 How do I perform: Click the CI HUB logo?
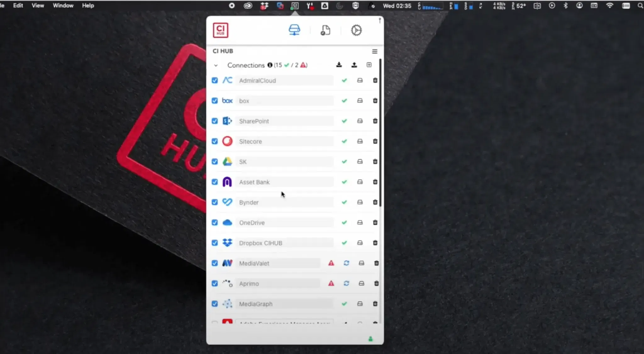pyautogui.click(x=220, y=30)
